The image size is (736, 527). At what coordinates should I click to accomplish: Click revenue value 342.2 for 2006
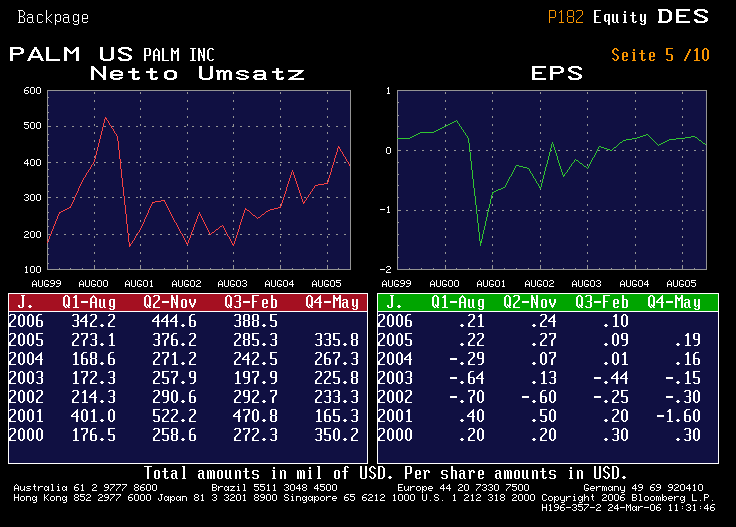point(93,321)
